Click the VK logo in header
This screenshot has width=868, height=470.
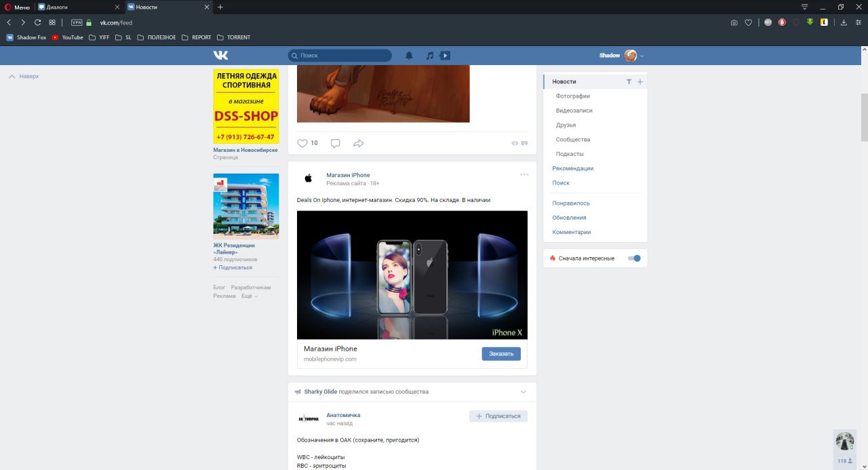tap(220, 56)
